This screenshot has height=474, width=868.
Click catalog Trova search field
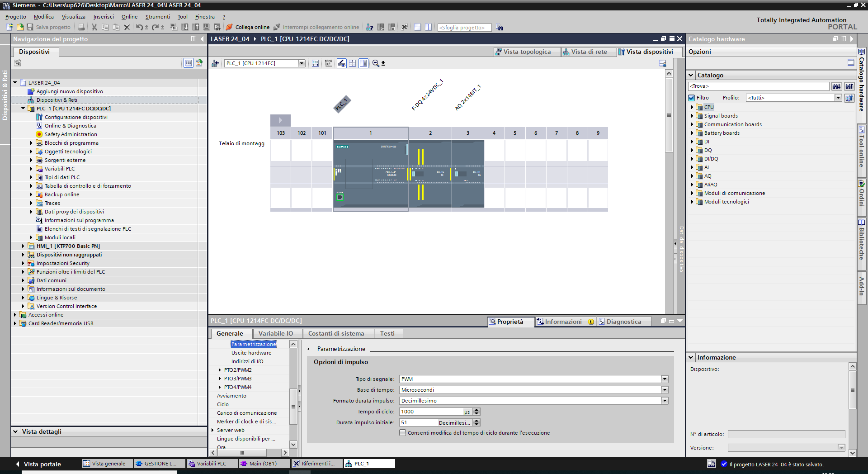[x=758, y=86]
